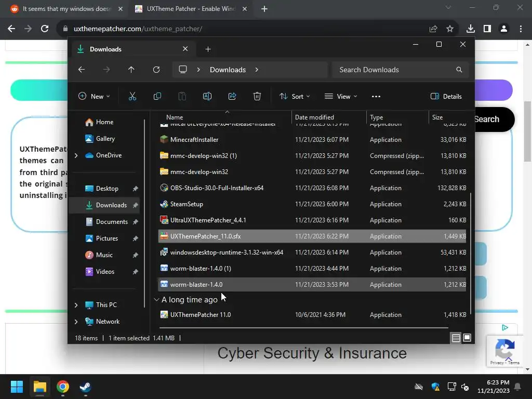Open the View dropdown

[x=341, y=96]
